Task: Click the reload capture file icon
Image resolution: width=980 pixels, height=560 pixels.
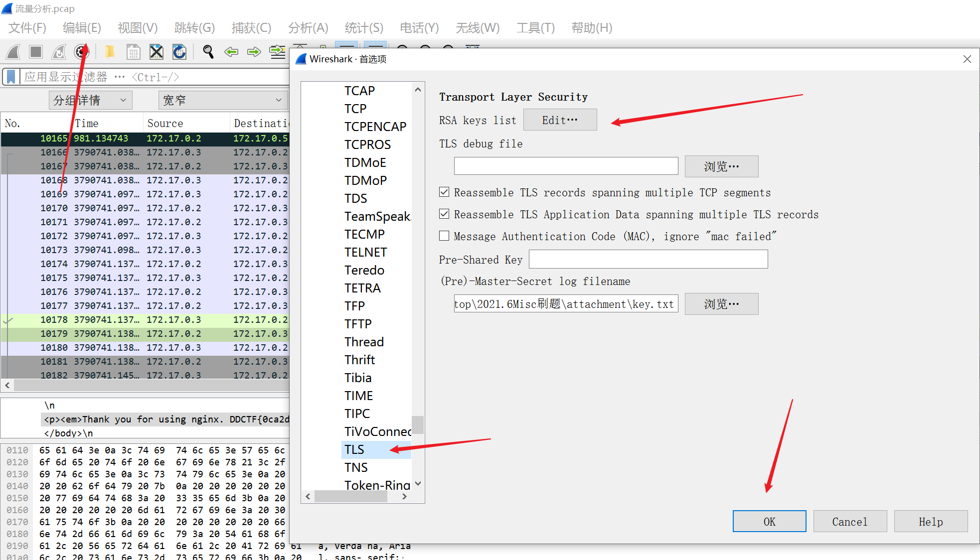Action: (x=179, y=52)
